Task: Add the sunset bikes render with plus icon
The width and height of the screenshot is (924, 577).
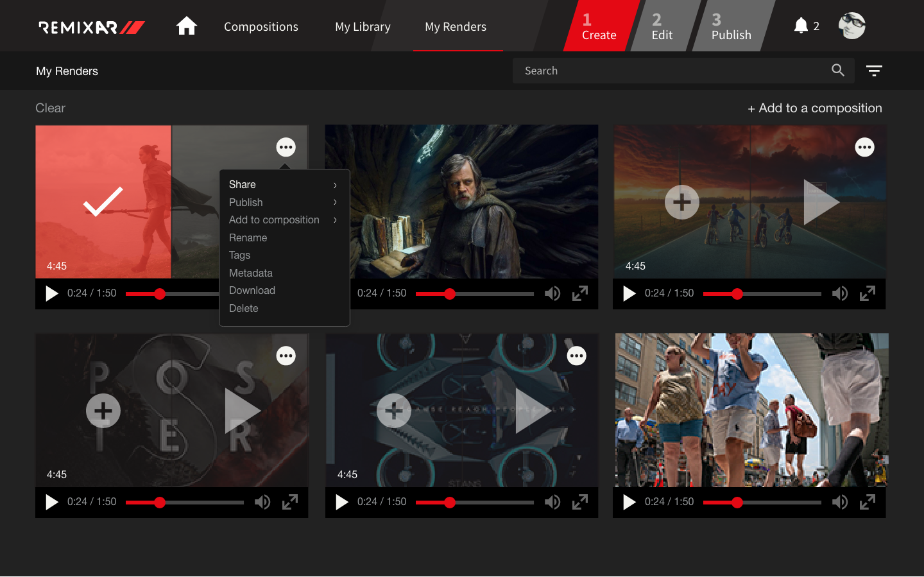Action: [681, 202]
